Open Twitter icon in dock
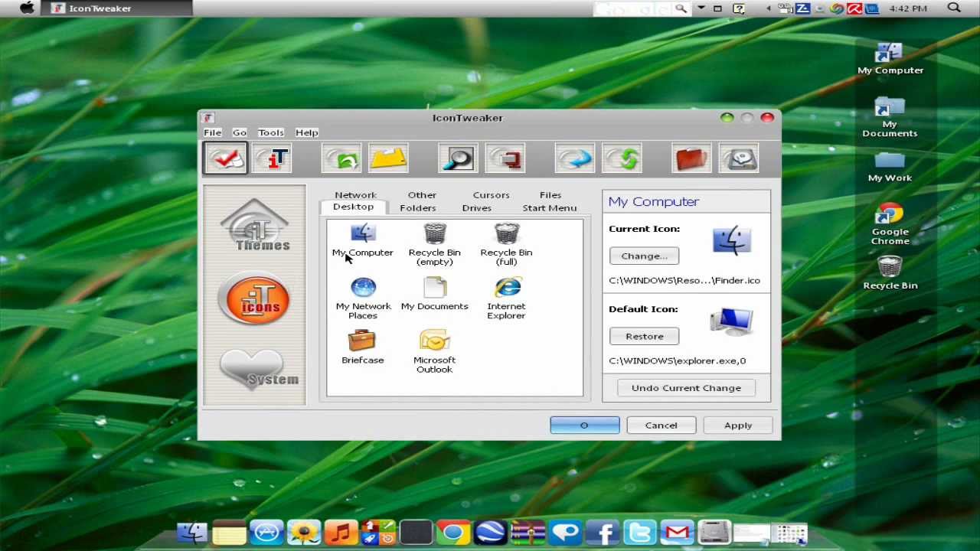Viewport: 980px width, 551px height. coord(639,533)
